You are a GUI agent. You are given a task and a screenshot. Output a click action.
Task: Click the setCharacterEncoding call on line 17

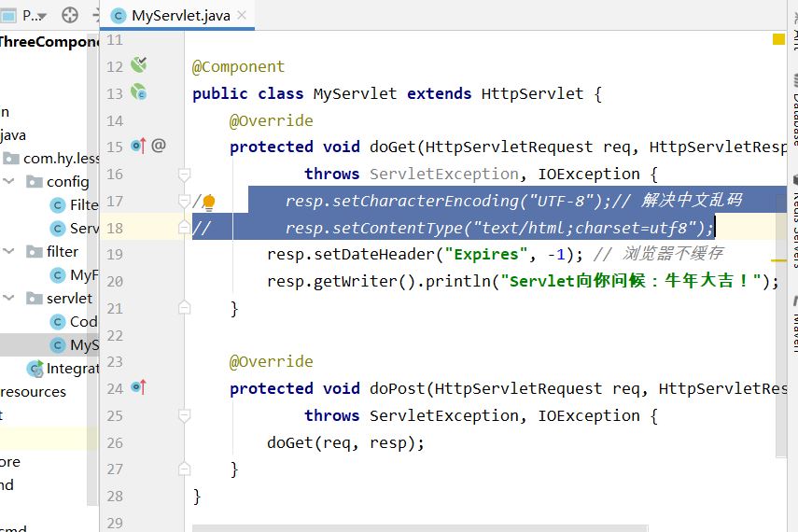(x=425, y=201)
